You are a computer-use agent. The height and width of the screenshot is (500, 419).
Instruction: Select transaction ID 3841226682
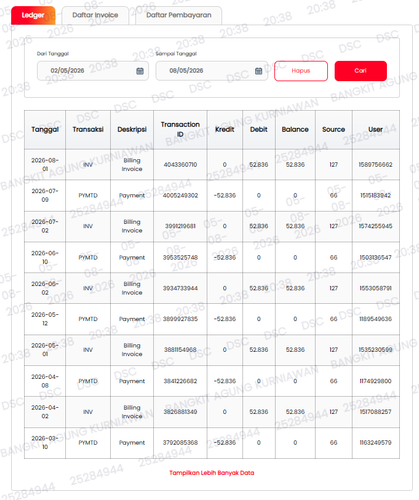coord(180,381)
